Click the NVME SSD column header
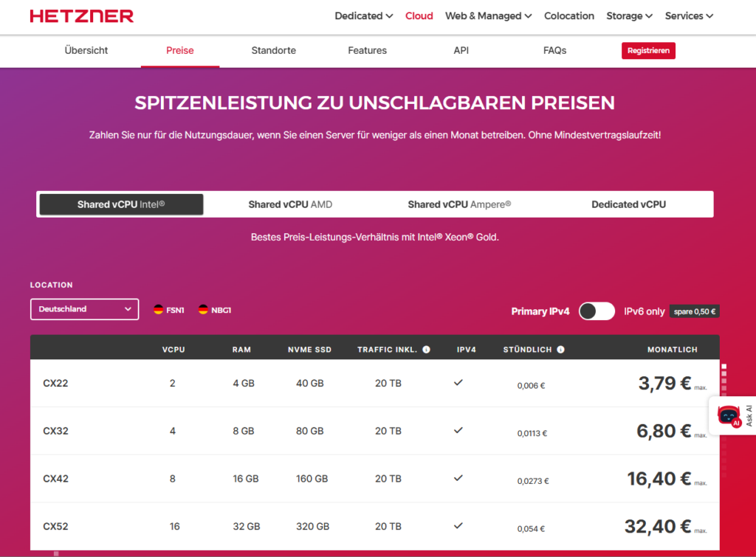 (309, 350)
